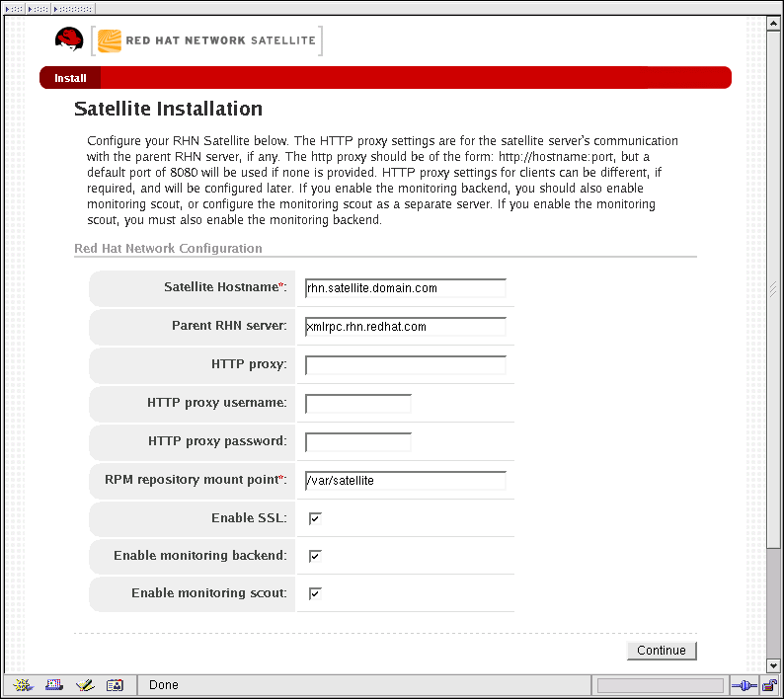784x699 pixels.
Task: Click the Continue button
Action: point(662,651)
